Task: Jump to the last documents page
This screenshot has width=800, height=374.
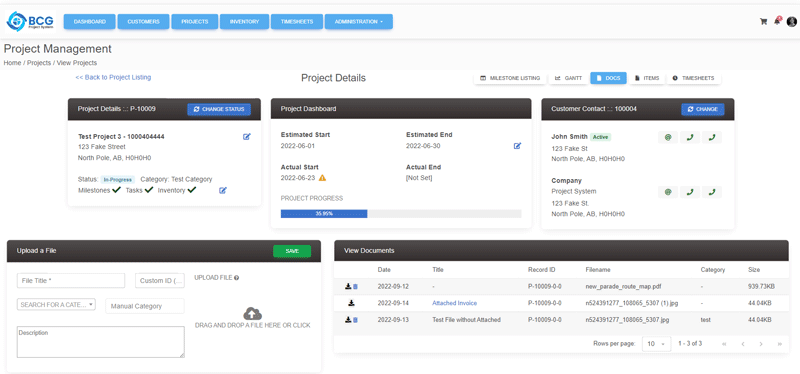Action: pyautogui.click(x=779, y=344)
